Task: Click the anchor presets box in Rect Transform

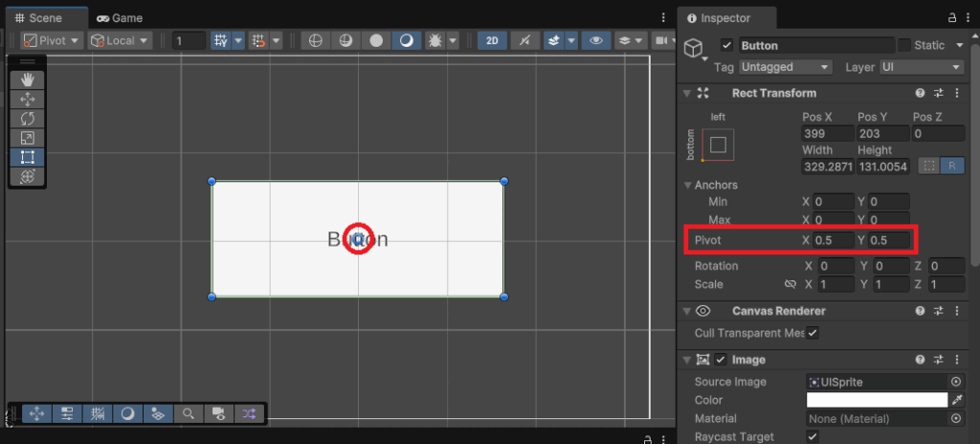Action: coord(718,144)
